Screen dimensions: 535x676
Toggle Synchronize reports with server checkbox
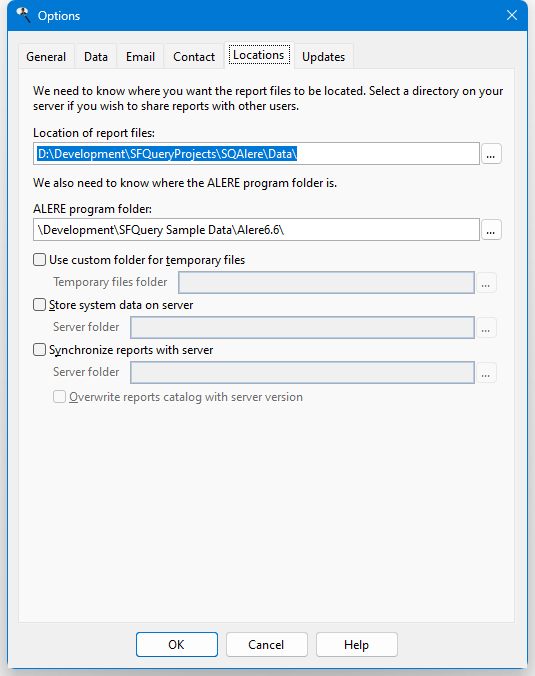click(40, 350)
